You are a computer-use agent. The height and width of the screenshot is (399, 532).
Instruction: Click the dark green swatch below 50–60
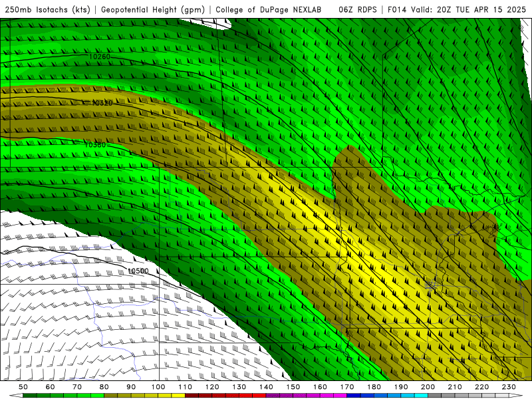coord(30,396)
